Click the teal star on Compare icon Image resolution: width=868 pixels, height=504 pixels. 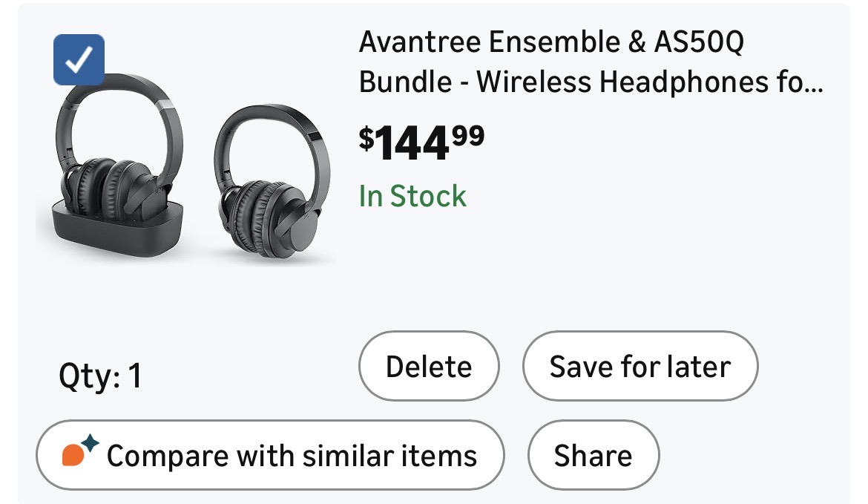pos(90,444)
